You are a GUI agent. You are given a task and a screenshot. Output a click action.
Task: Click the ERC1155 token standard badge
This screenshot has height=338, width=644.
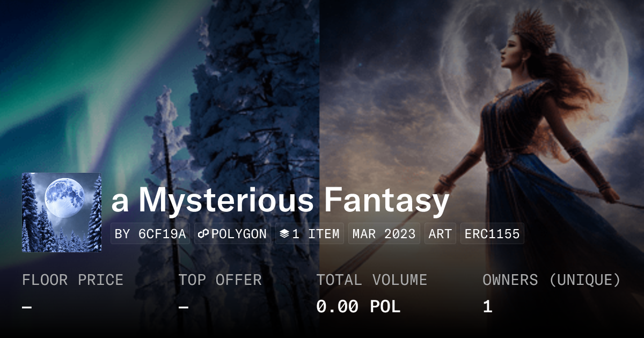coord(492,234)
